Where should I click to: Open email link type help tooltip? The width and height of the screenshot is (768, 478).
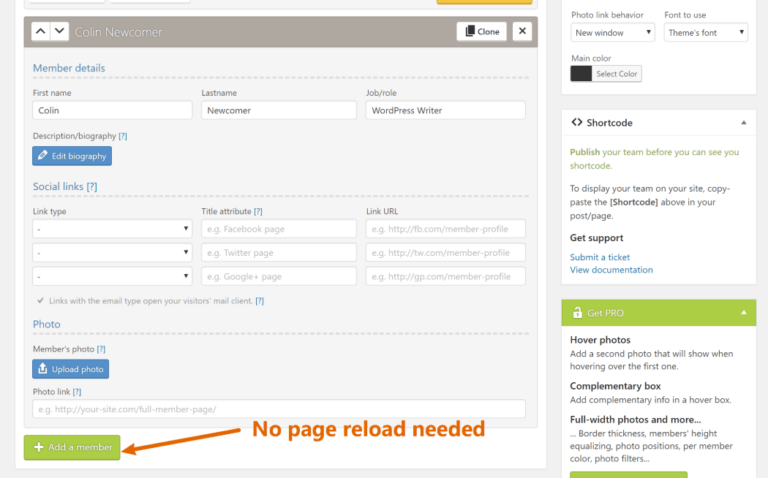tap(260, 301)
